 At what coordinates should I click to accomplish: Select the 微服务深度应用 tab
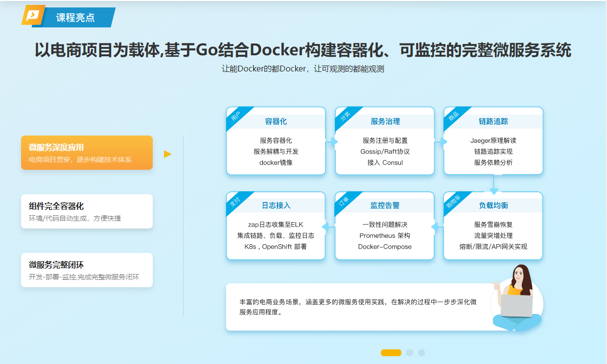coord(87,153)
